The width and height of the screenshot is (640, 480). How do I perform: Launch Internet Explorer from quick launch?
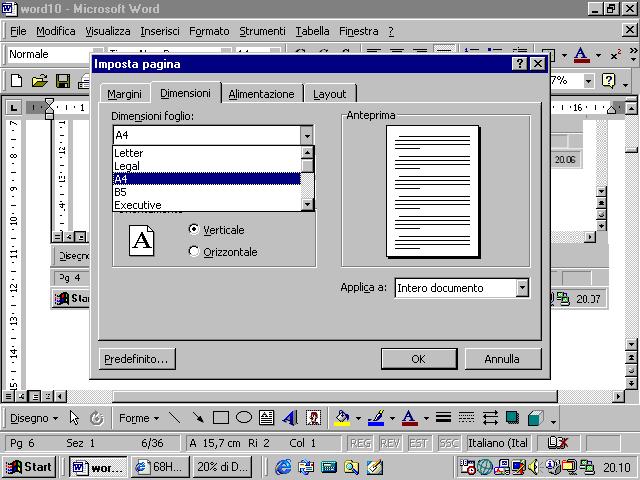point(283,467)
